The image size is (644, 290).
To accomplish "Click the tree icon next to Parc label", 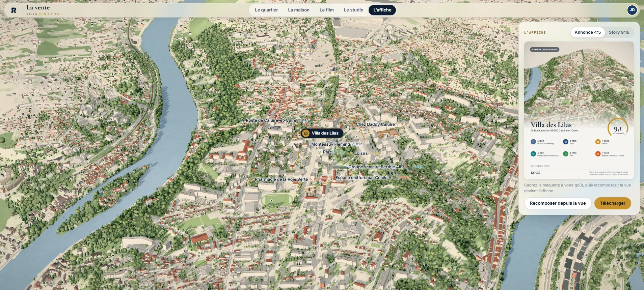I will (320, 152).
